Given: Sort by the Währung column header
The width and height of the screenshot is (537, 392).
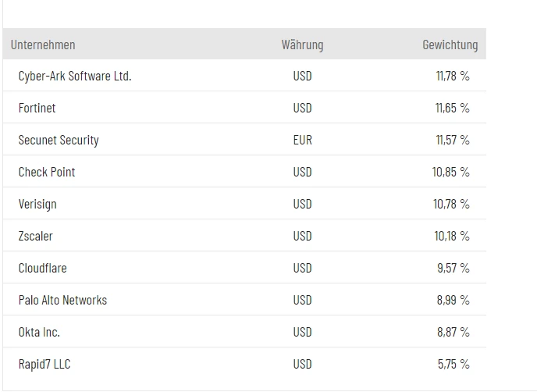Looking at the screenshot, I should pyautogui.click(x=302, y=45).
